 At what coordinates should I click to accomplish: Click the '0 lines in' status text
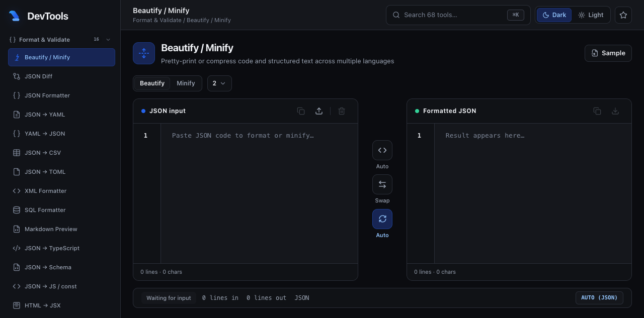click(220, 298)
